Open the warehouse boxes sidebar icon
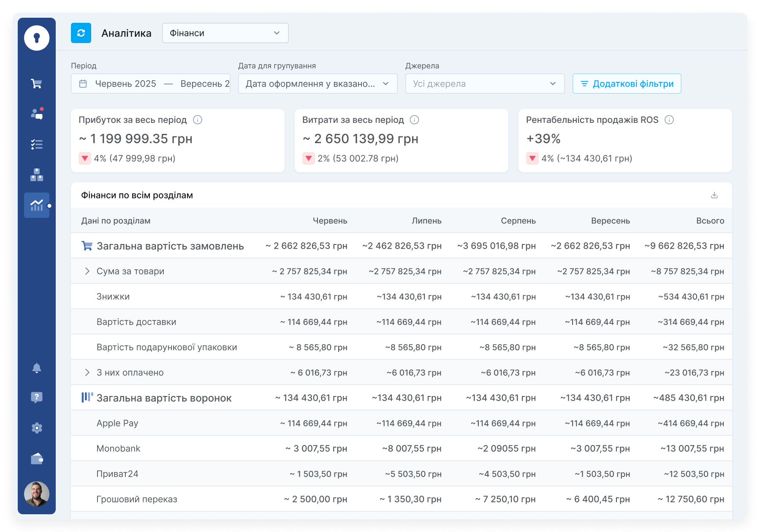Screen dimensions: 760x532 (x=37, y=175)
